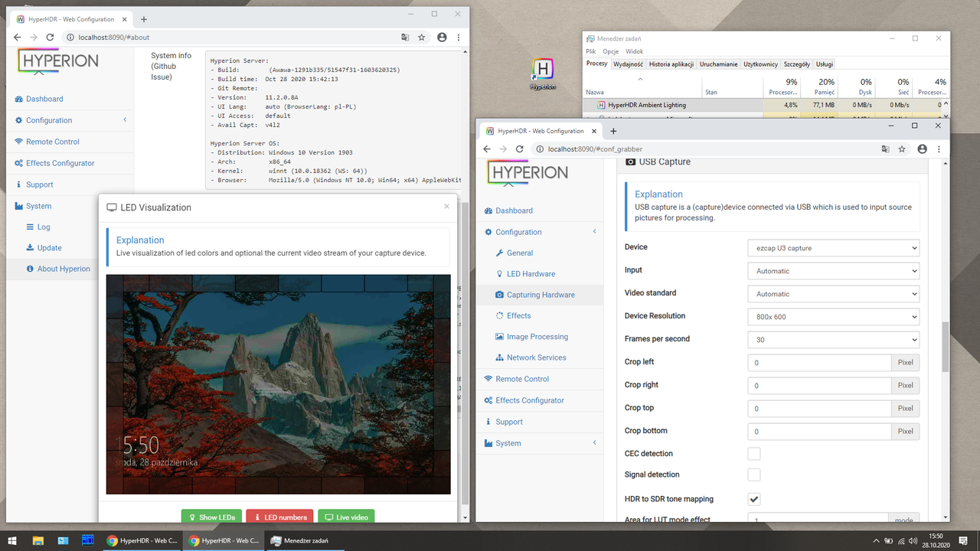
Task: Open Device Resolution dropdown showing 800x 600
Action: [833, 317]
